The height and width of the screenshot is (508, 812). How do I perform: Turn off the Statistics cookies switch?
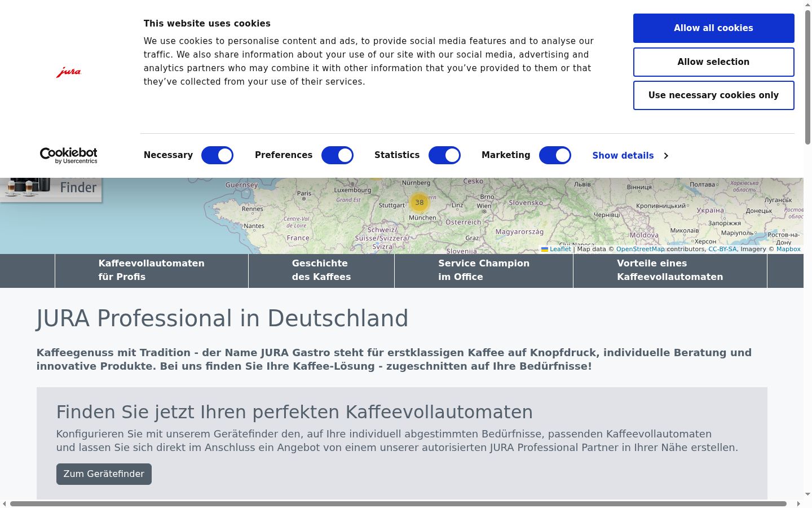pos(444,155)
